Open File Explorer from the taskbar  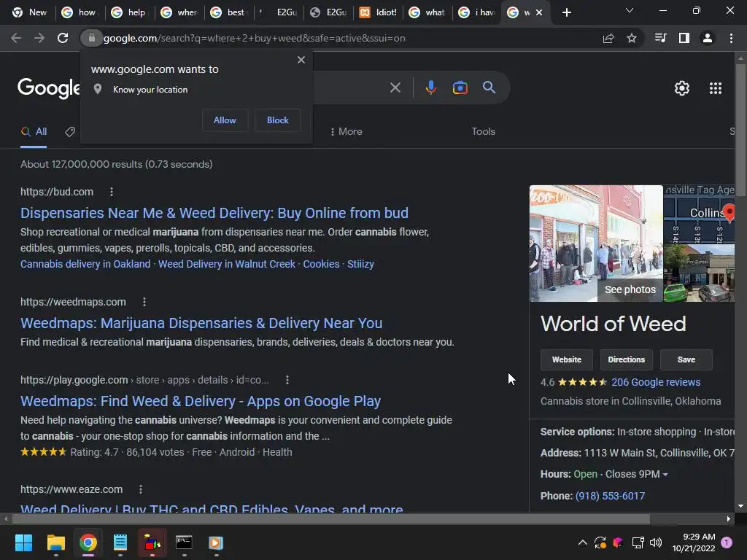[55, 542]
